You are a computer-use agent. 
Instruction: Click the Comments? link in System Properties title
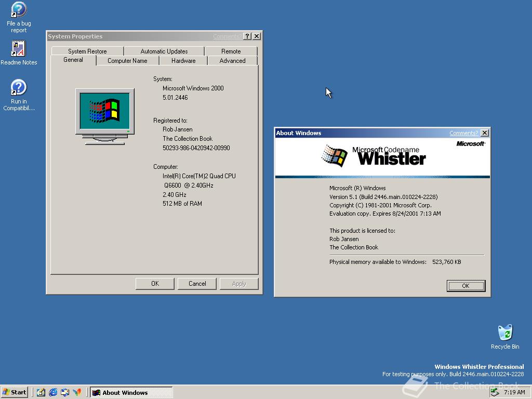[x=227, y=36]
